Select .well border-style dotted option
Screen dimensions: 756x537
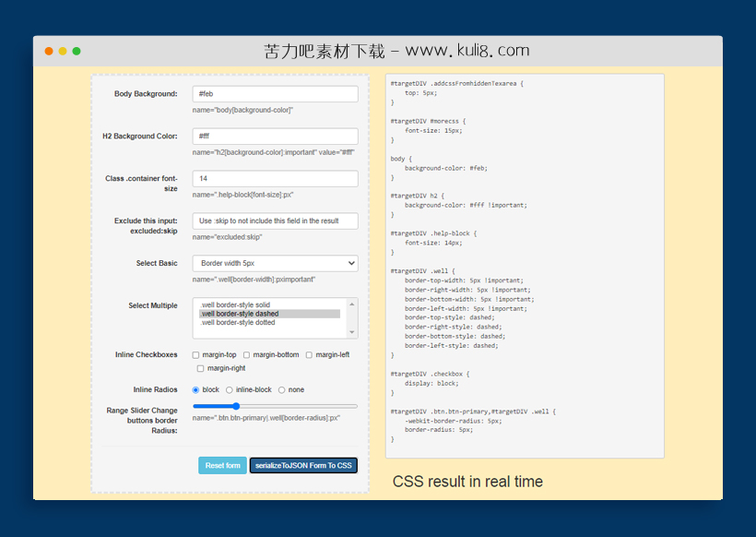(237, 323)
